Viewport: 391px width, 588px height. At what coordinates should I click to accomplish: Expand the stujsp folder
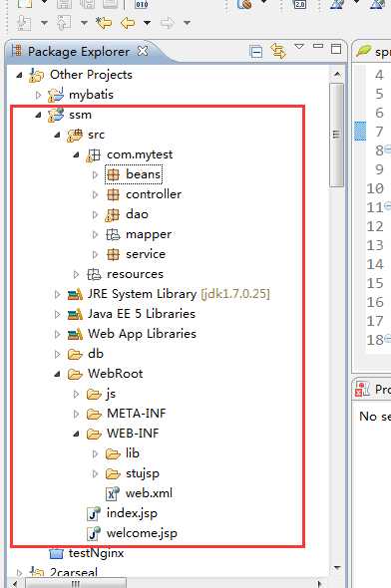click(x=96, y=473)
